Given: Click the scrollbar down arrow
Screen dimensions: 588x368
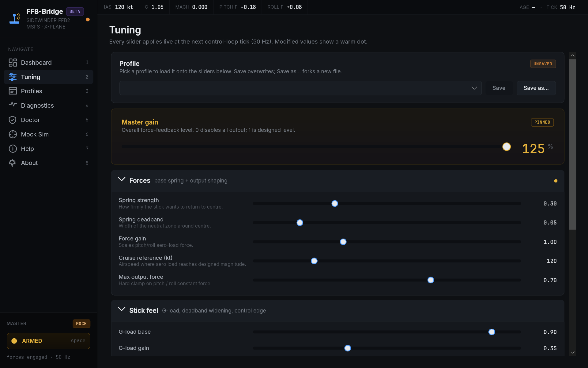Looking at the screenshot, I should click(x=572, y=353).
